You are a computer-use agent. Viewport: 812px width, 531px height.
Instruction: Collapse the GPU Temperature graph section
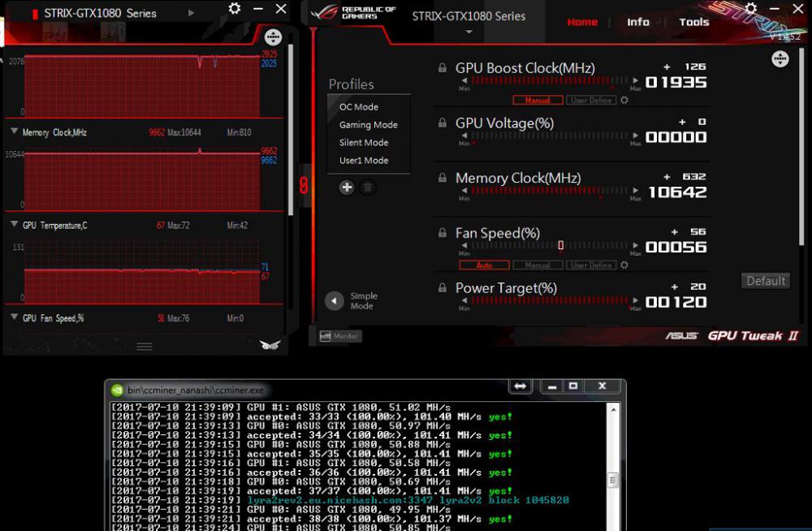(14, 224)
